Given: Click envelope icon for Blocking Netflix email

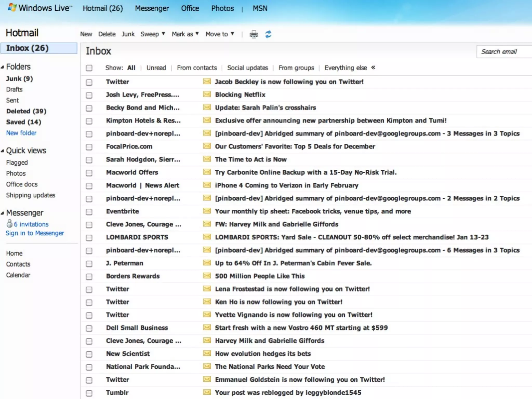Looking at the screenshot, I should coord(207,94).
